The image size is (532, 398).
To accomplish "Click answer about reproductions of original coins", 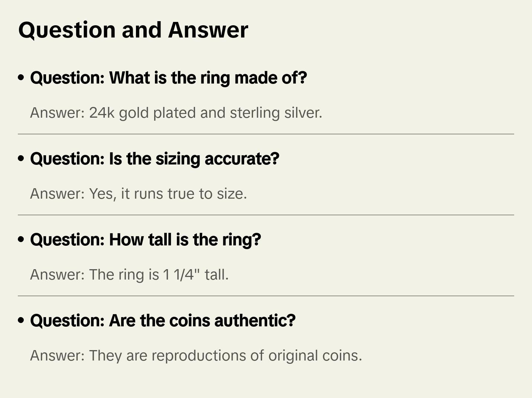I will point(196,356).
